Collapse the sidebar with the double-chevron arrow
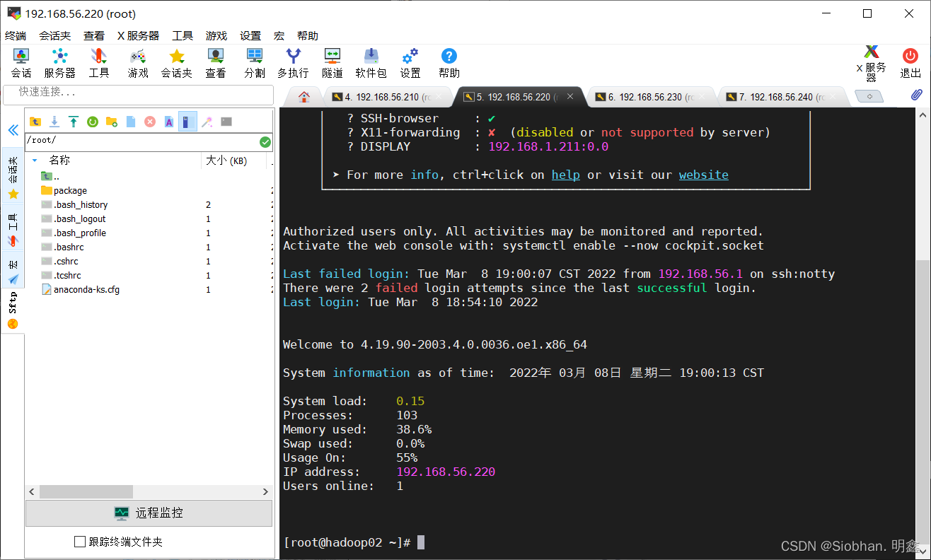Screen dimensions: 931x560 pos(13,130)
